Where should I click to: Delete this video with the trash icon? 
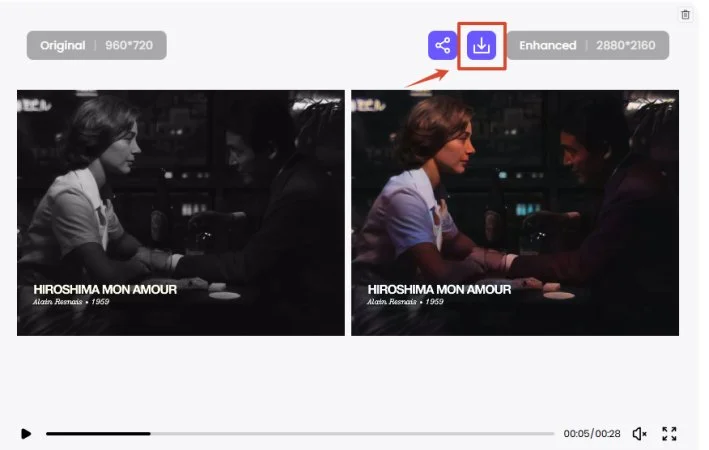[685, 15]
